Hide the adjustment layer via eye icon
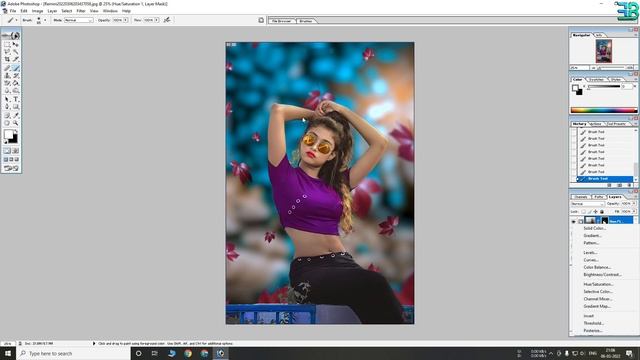The height and width of the screenshot is (360, 640). tap(573, 221)
